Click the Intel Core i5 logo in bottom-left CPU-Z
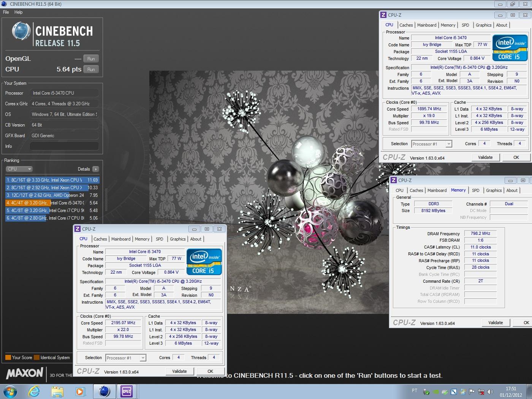Image resolution: width=532 pixels, height=399 pixels. pyautogui.click(x=204, y=262)
